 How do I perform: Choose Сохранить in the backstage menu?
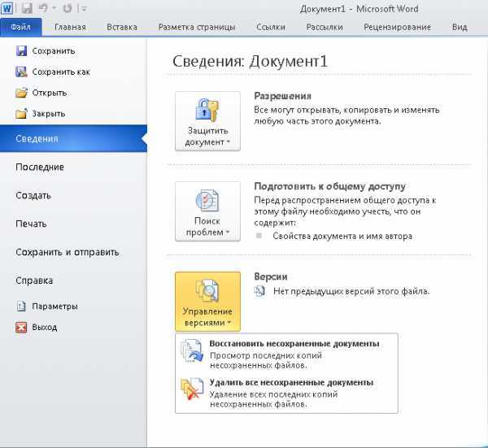coord(54,50)
